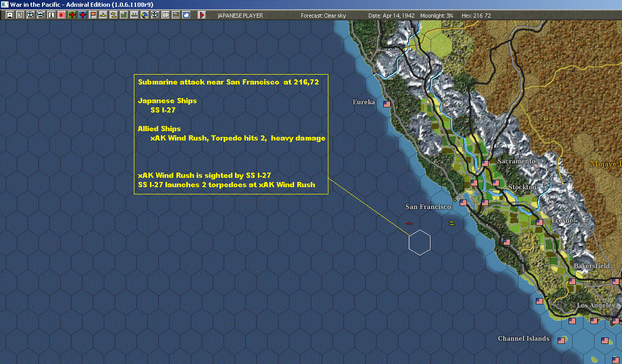Click the floppy disk save game icon
The height and width of the screenshot is (364, 622).
[10, 15]
